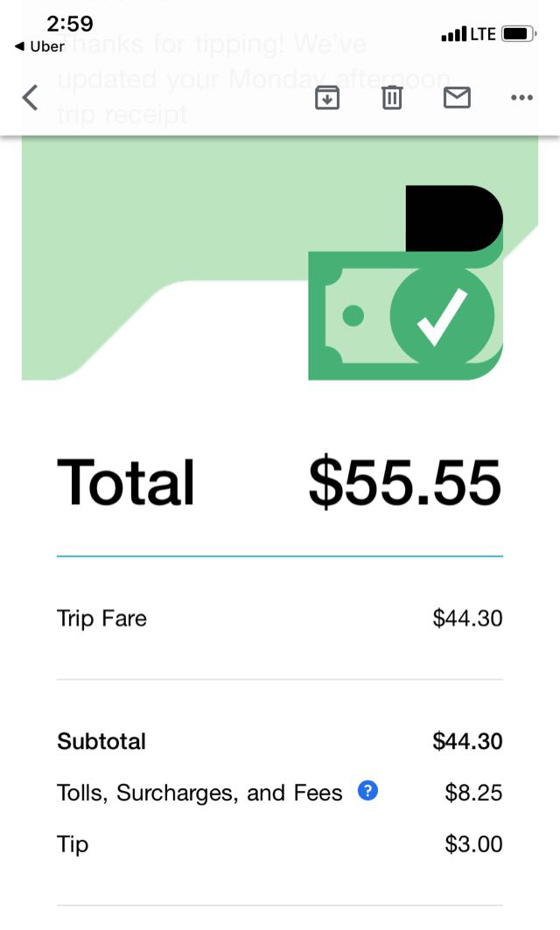Return to Uber app via status bar link
This screenshot has height=930, width=560.
(40, 46)
